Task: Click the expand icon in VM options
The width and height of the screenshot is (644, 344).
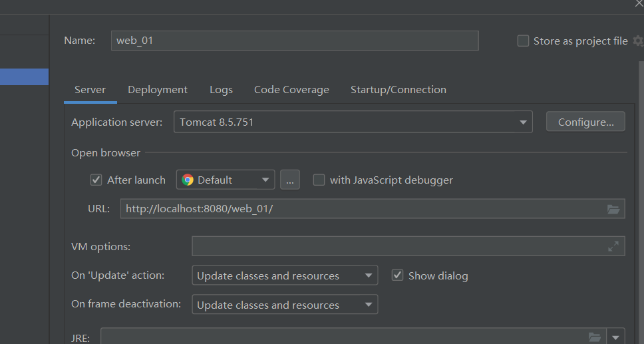Action: point(613,246)
